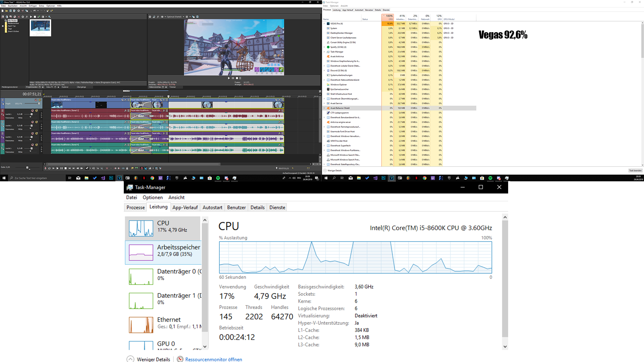This screenshot has width=644, height=362.
Task: Mute the video track 1
Action: [x=36, y=100]
